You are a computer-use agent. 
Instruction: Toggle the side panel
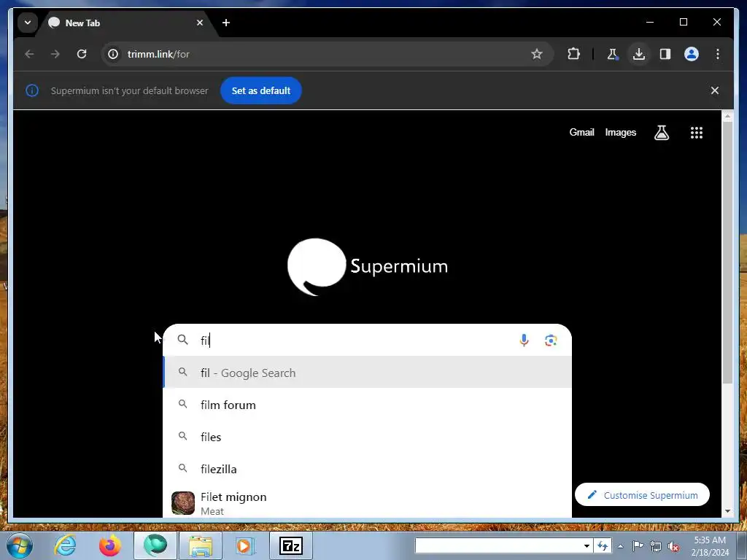[x=665, y=54]
